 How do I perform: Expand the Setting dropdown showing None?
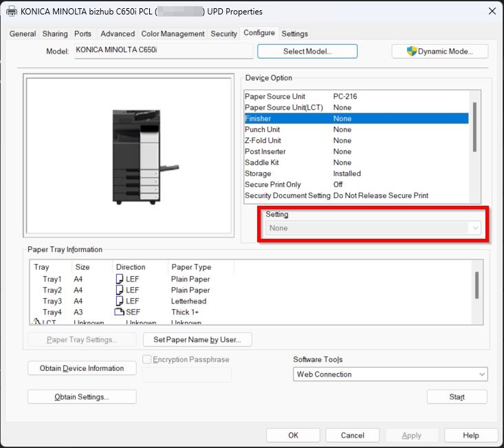[x=374, y=228]
